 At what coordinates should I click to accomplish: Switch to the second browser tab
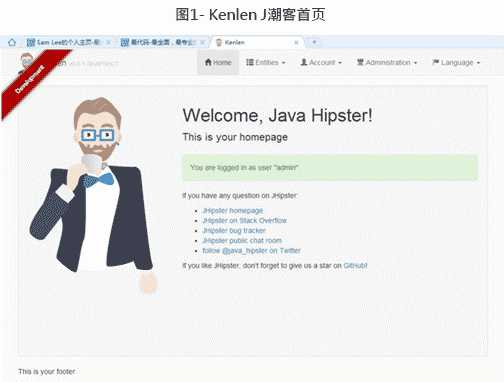(x=163, y=42)
